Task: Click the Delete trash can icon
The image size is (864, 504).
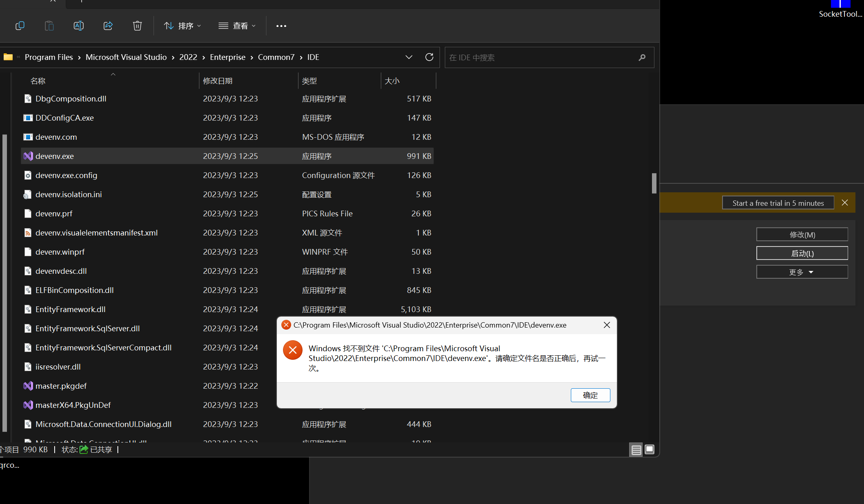Action: tap(137, 26)
